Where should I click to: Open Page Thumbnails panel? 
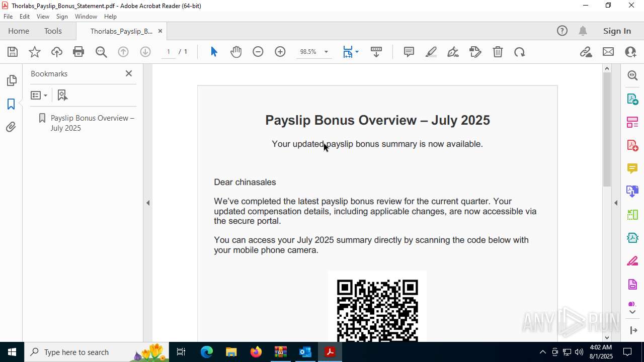11,80
